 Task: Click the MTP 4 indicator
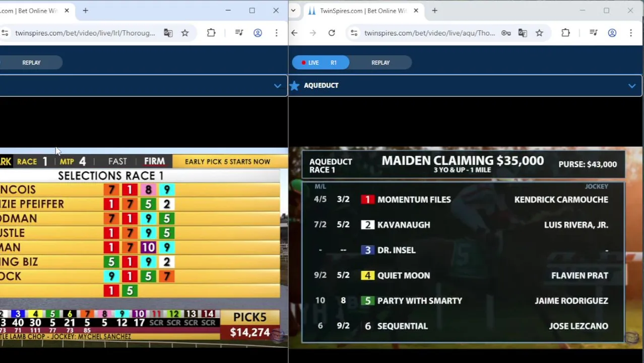pyautogui.click(x=73, y=161)
